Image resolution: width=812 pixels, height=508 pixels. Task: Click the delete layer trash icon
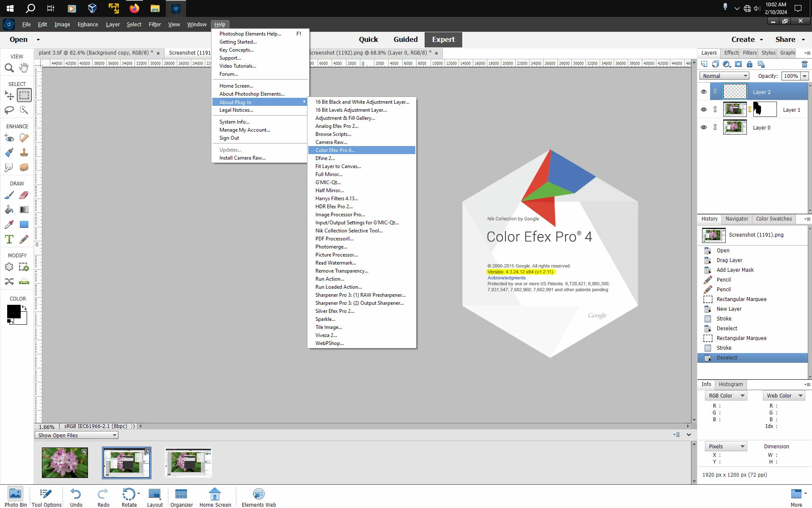[x=804, y=64]
